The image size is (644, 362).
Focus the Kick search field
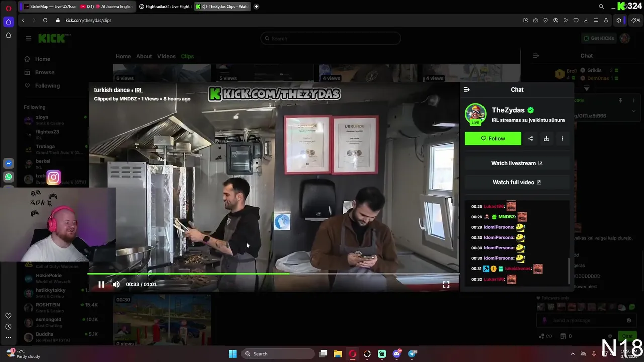pyautogui.click(x=331, y=38)
